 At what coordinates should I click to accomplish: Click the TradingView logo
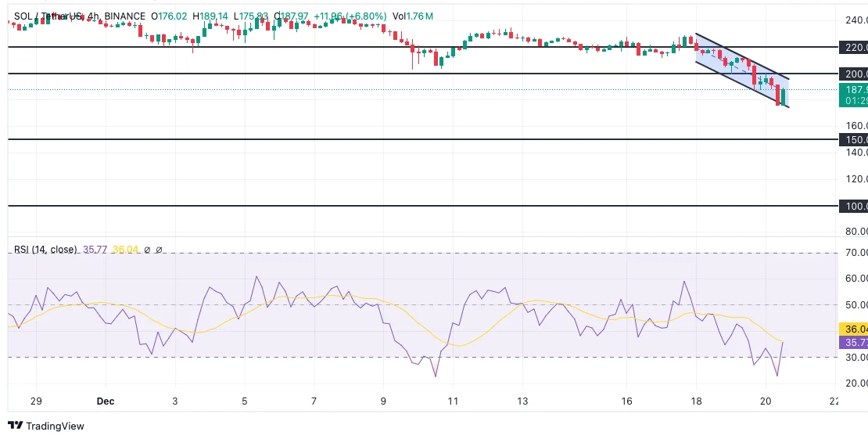[x=46, y=426]
